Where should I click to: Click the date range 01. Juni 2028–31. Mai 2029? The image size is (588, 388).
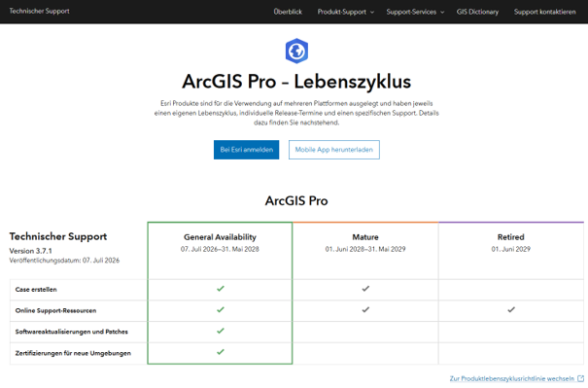click(x=365, y=249)
